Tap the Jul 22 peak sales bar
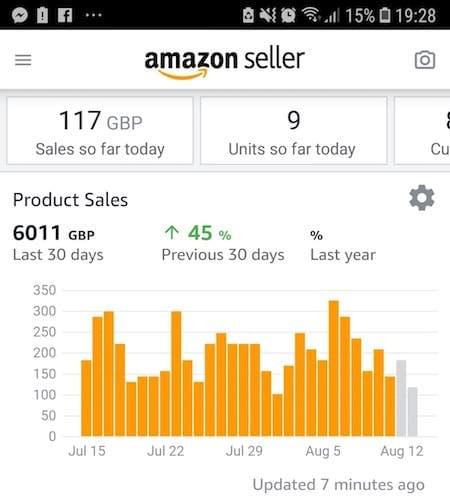Viewport: 450px width, 502px height. [176, 374]
